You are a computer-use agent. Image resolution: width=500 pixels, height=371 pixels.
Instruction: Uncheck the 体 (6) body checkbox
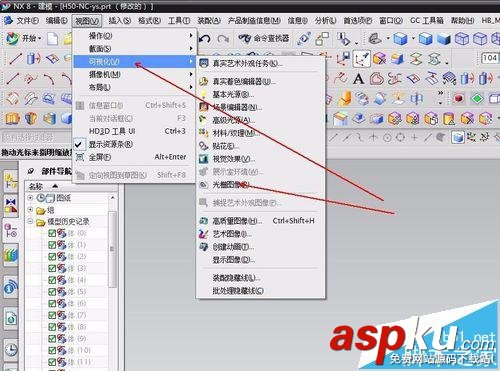point(52,303)
